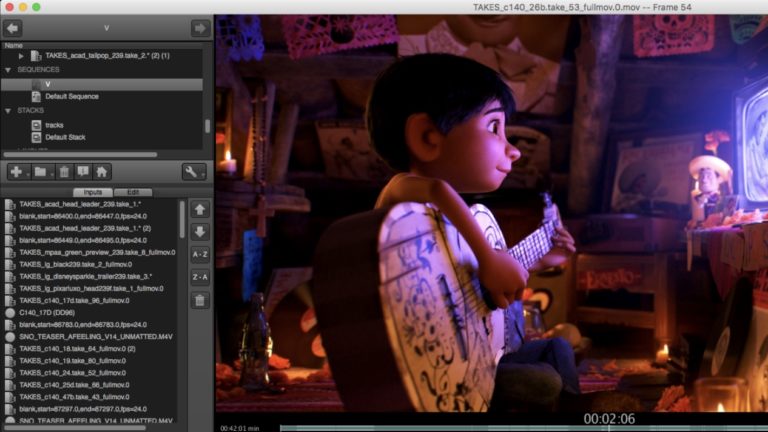Click the 00:42:01 min duration readout

click(x=240, y=428)
